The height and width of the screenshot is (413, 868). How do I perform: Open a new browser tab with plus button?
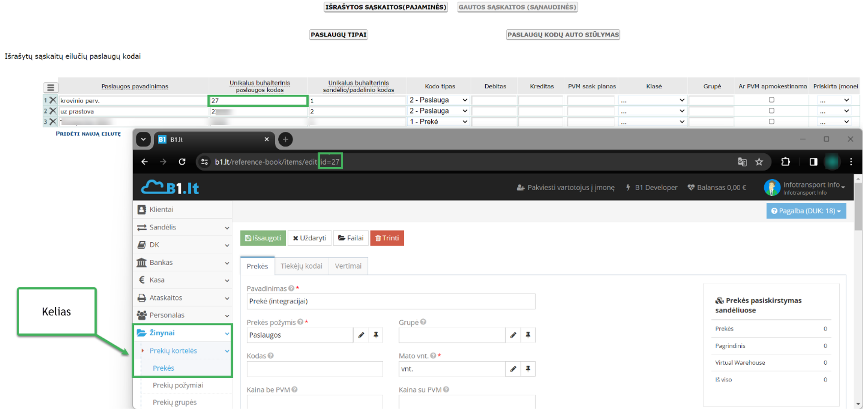coord(286,140)
